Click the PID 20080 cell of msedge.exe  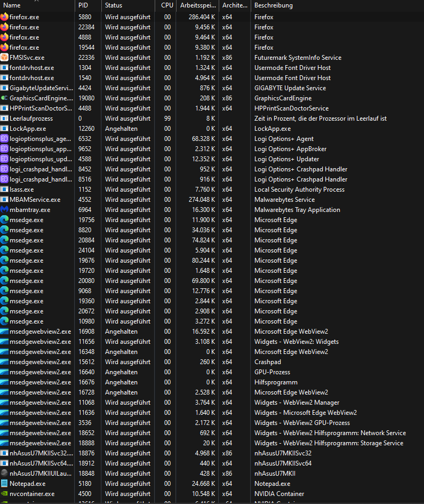tap(86, 281)
